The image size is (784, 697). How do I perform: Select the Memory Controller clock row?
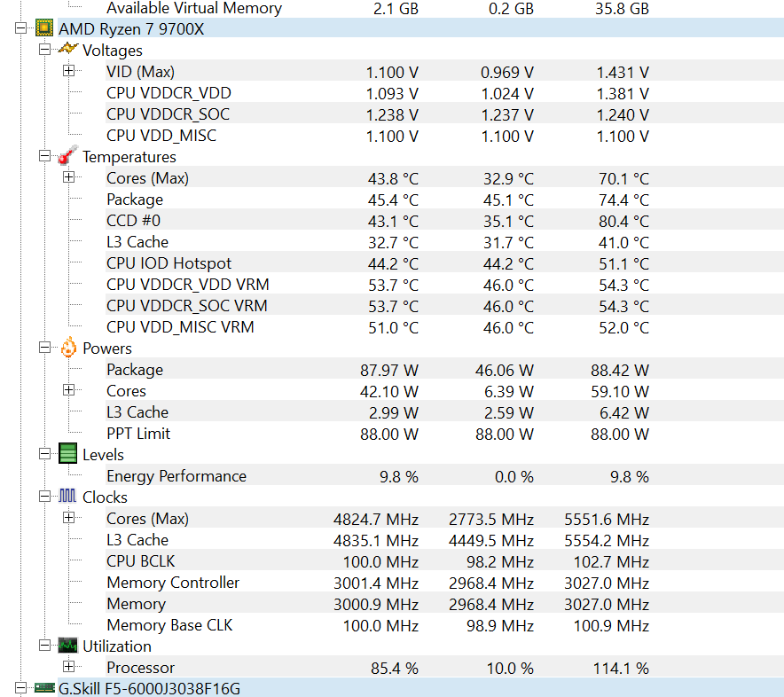coord(444,583)
